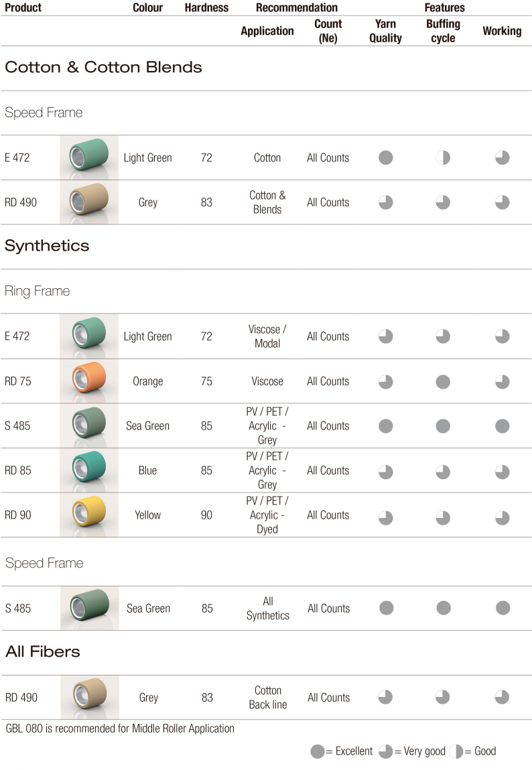Select the Synthetics section heading
The image size is (532, 770).
pyautogui.click(x=47, y=245)
